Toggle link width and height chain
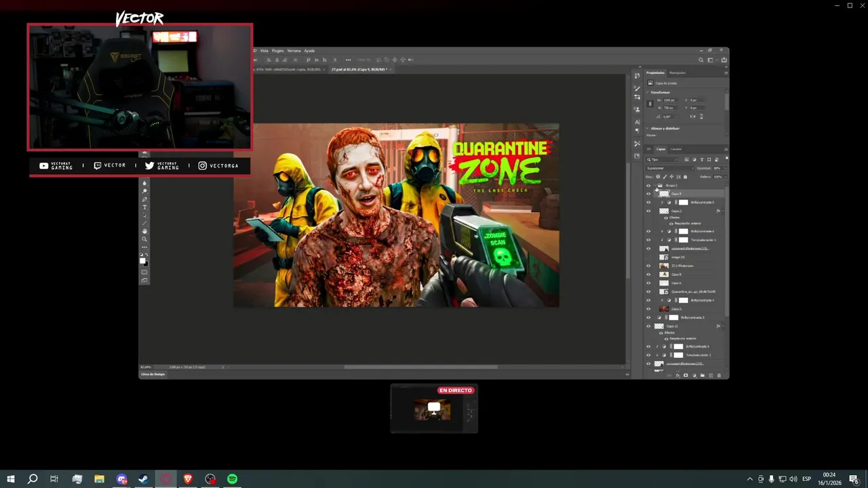 pyautogui.click(x=650, y=104)
